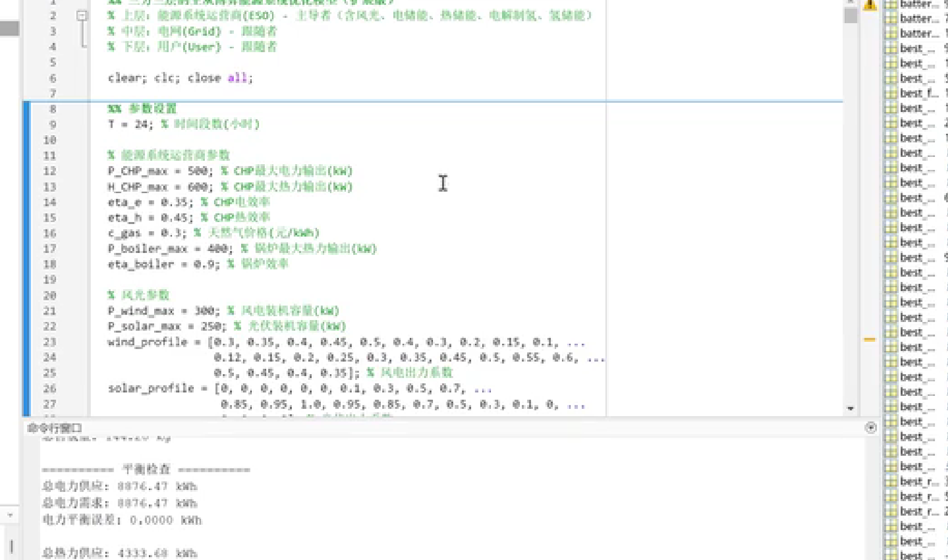Click the editor scroll down arrow

[850, 408]
